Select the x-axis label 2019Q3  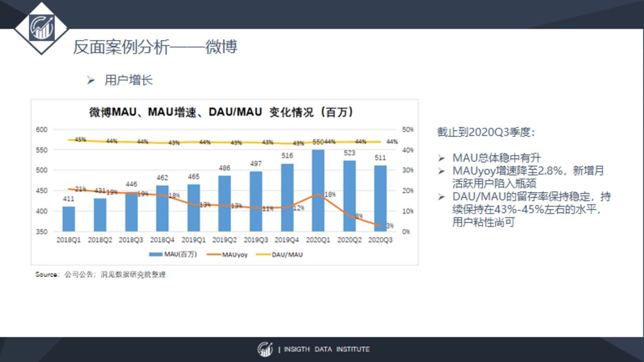(256, 240)
